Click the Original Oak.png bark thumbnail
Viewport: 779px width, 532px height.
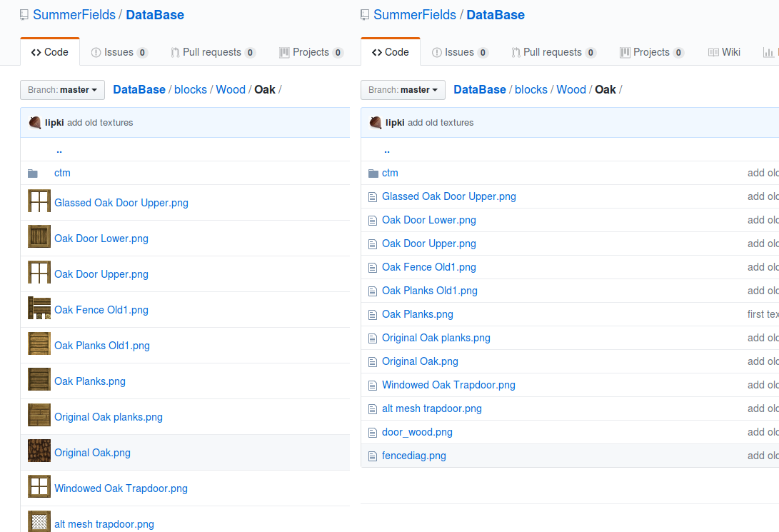tap(39, 451)
